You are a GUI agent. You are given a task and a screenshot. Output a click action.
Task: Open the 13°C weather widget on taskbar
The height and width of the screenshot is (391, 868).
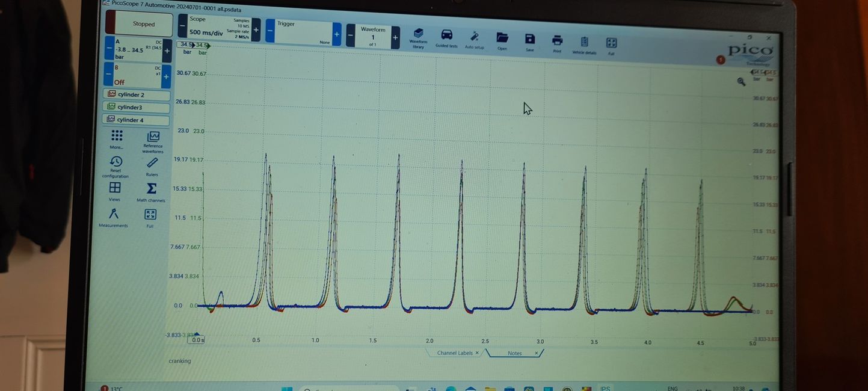pyautogui.click(x=112, y=388)
